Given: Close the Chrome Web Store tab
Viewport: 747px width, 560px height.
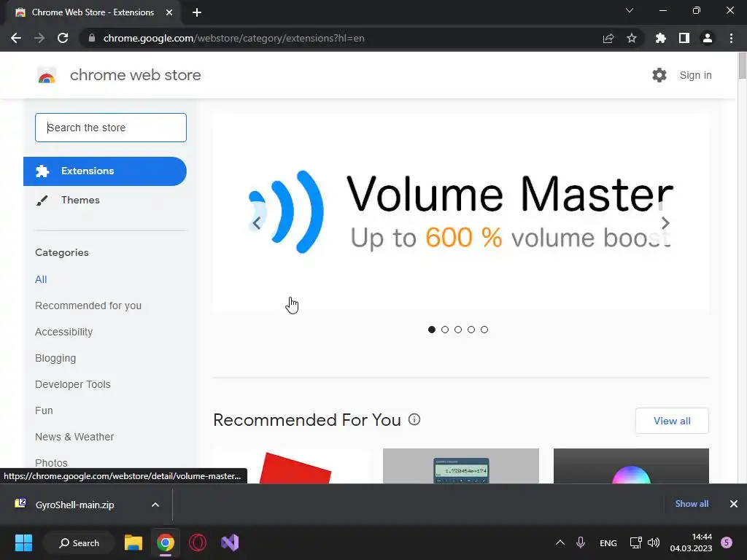Looking at the screenshot, I should pyautogui.click(x=169, y=12).
